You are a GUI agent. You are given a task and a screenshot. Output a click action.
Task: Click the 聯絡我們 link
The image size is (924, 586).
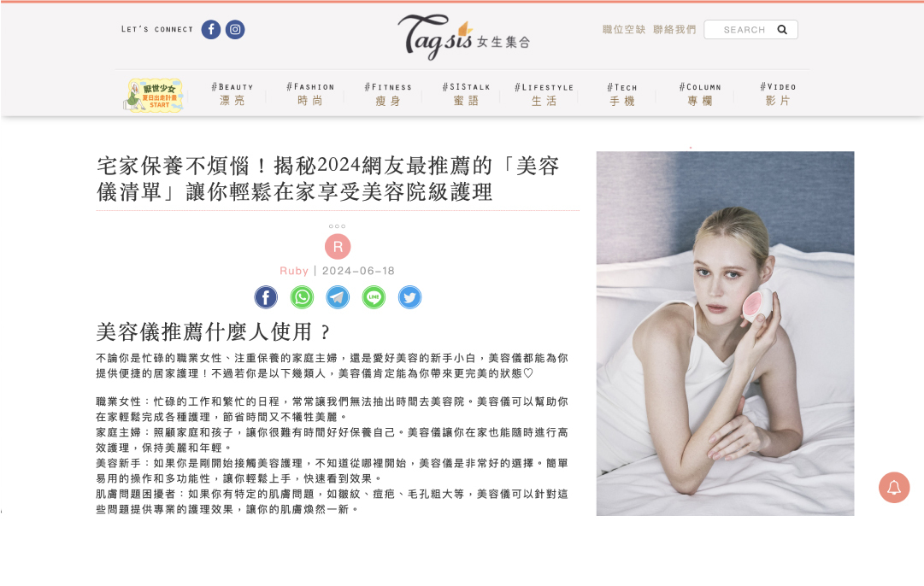(x=674, y=29)
